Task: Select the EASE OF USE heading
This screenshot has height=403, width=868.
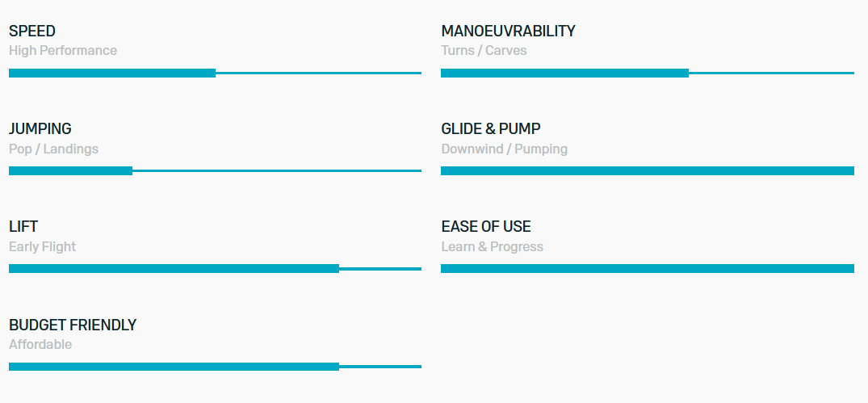Action: tap(486, 226)
